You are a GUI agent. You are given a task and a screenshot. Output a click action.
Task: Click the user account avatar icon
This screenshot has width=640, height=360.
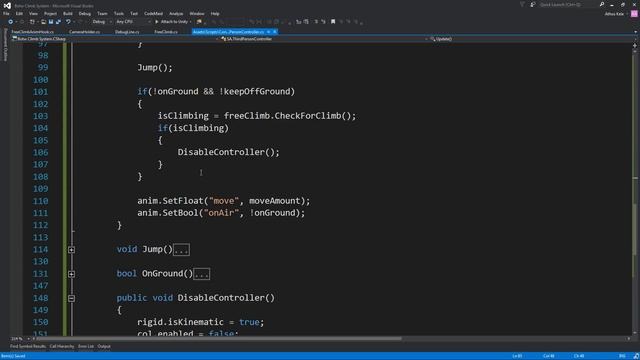[x=634, y=13]
